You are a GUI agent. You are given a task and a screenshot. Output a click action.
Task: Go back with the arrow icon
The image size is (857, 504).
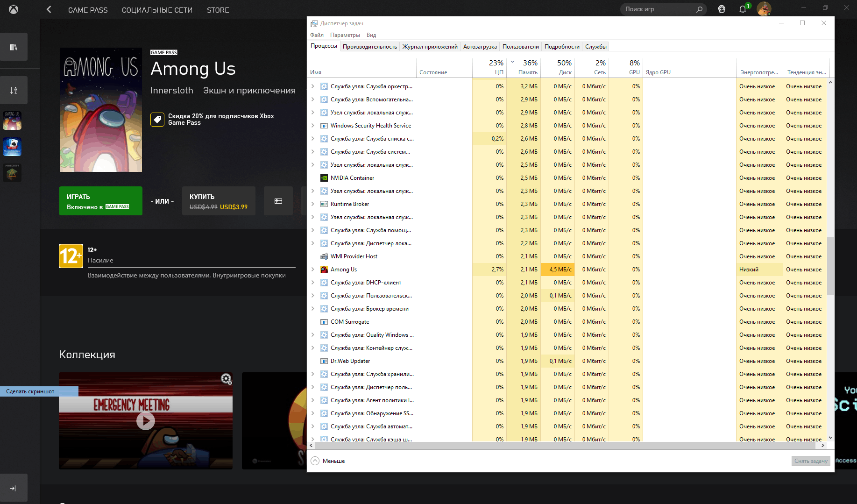click(49, 9)
